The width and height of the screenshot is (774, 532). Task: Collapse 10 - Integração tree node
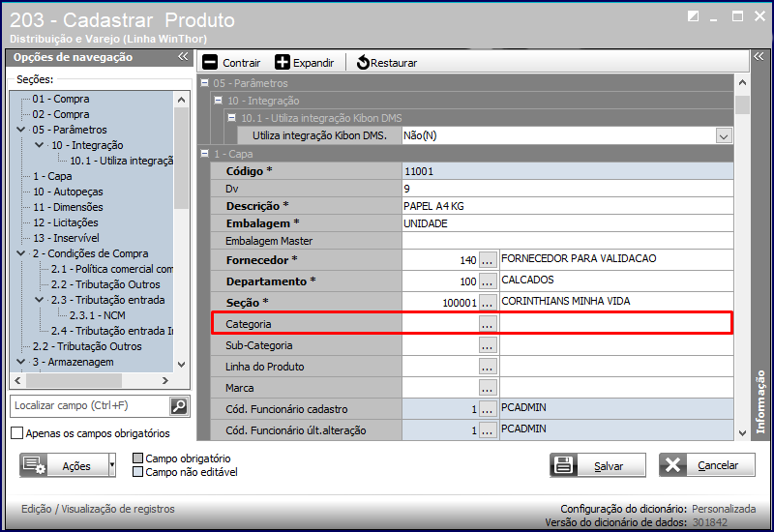click(40, 144)
